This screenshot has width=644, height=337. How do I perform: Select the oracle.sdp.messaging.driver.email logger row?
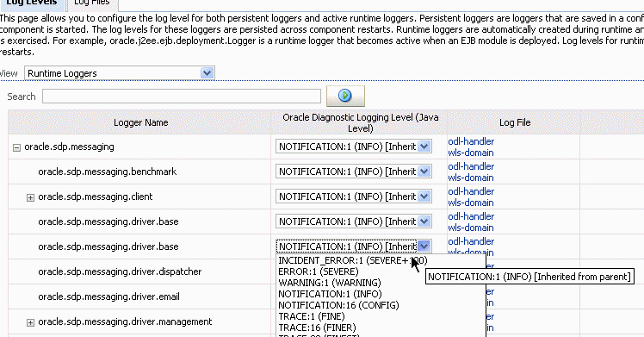tap(108, 296)
